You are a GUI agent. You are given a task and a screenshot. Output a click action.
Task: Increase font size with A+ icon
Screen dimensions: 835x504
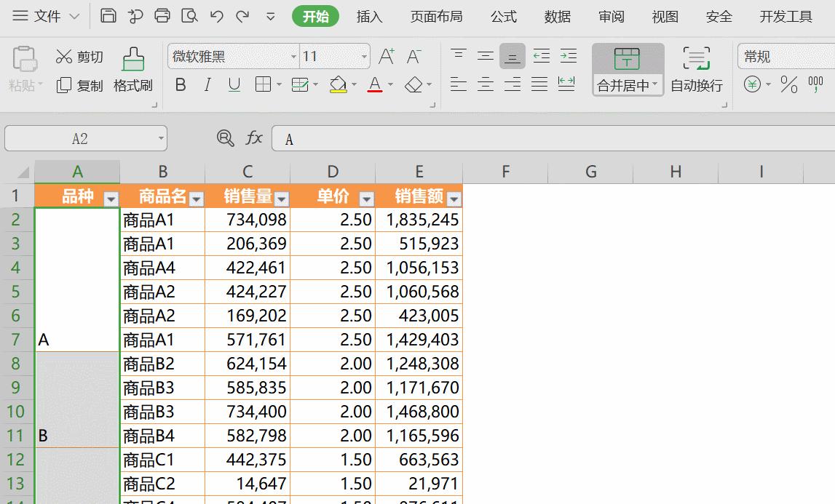pos(386,55)
